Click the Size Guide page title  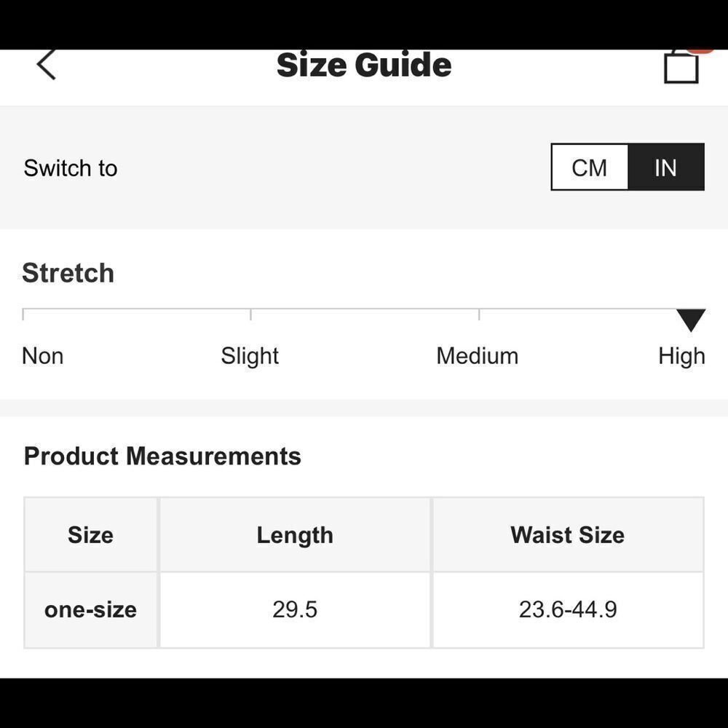click(x=364, y=65)
